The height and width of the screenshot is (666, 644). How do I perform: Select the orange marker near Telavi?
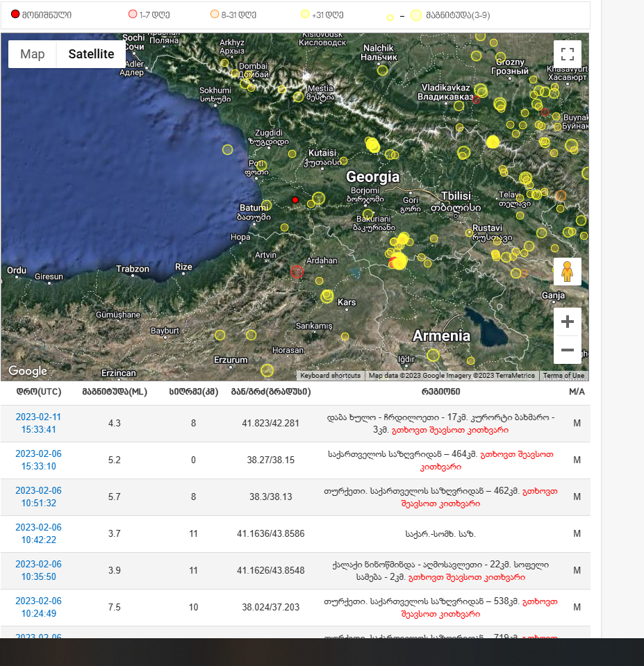(561, 196)
